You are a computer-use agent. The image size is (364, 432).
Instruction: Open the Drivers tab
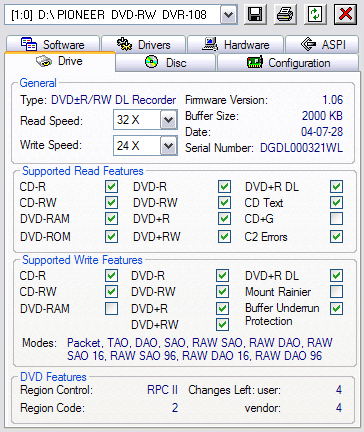tap(143, 44)
